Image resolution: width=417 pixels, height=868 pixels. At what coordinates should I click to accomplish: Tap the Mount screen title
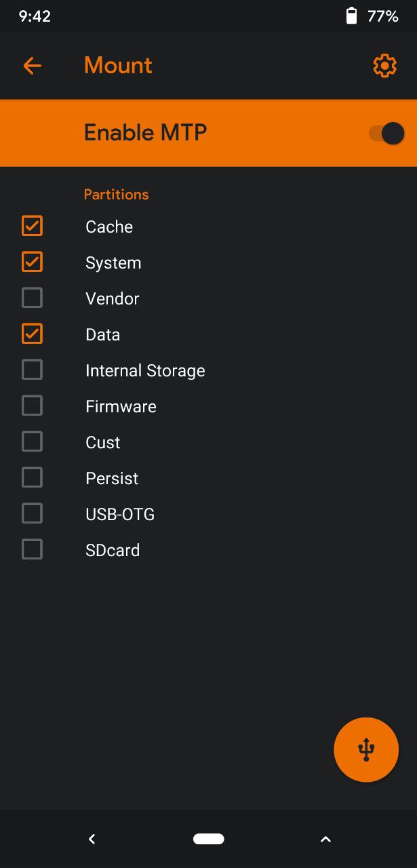[118, 66]
